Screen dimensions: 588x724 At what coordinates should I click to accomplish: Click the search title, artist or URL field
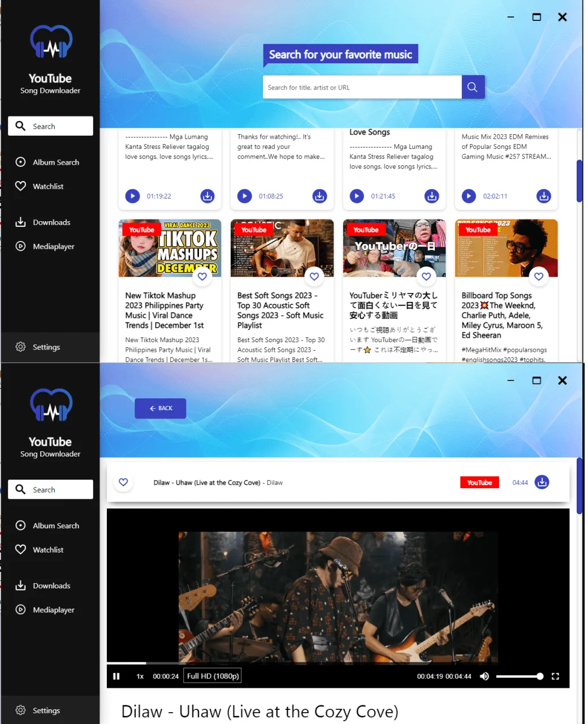[362, 87]
